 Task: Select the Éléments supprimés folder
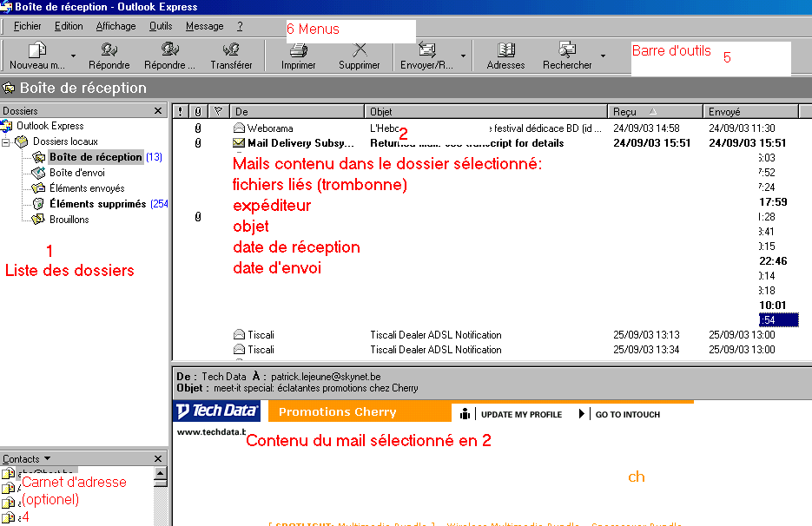pyautogui.click(x=98, y=203)
